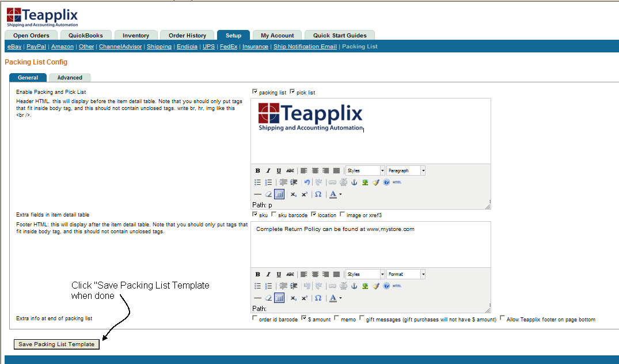Image resolution: width=619 pixels, height=364 pixels.
Task: Toggle italic in the header HTML editor
Action: [x=268, y=170]
